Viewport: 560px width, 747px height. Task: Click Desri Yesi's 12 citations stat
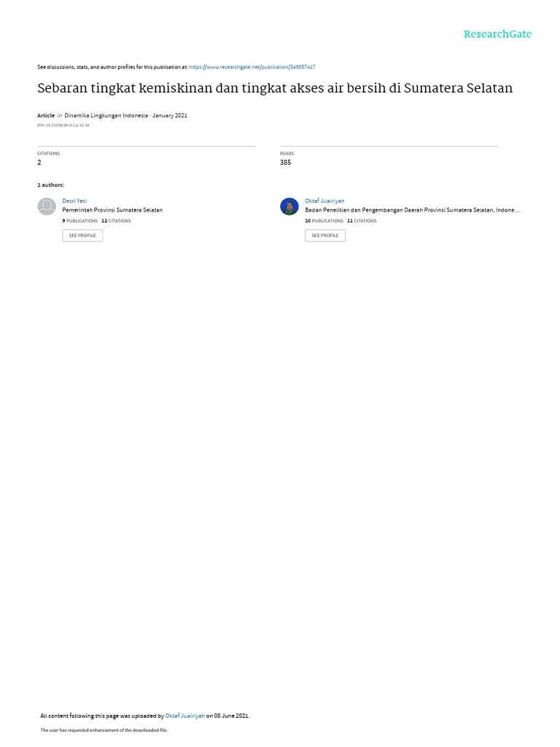[x=116, y=221]
